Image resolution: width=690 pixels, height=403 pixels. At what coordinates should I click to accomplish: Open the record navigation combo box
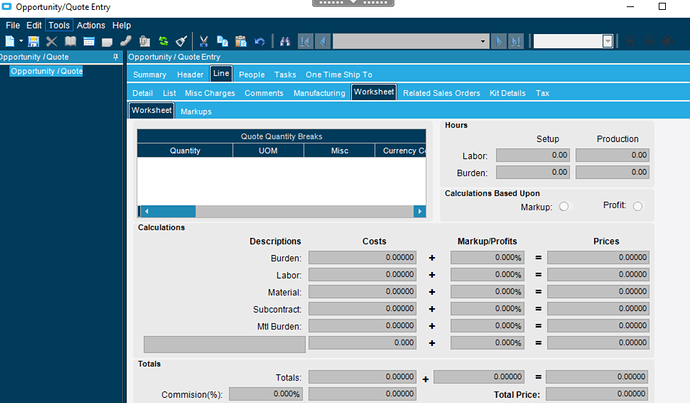[x=411, y=42]
